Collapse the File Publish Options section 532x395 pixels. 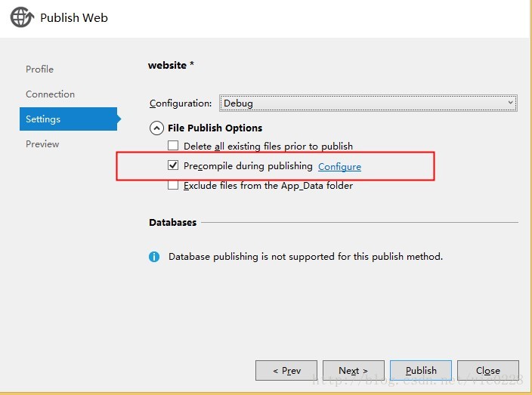[156, 128]
